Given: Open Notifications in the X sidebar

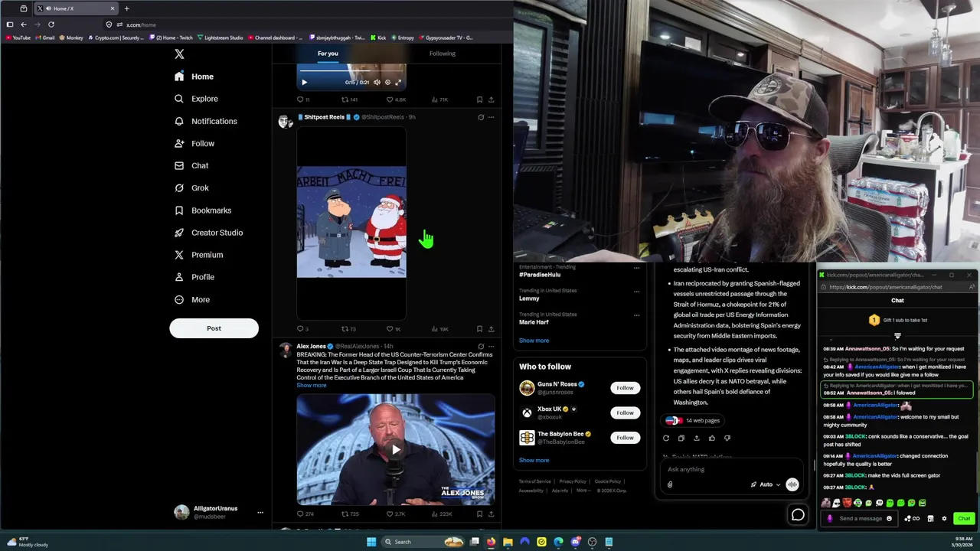Looking at the screenshot, I should (205, 121).
